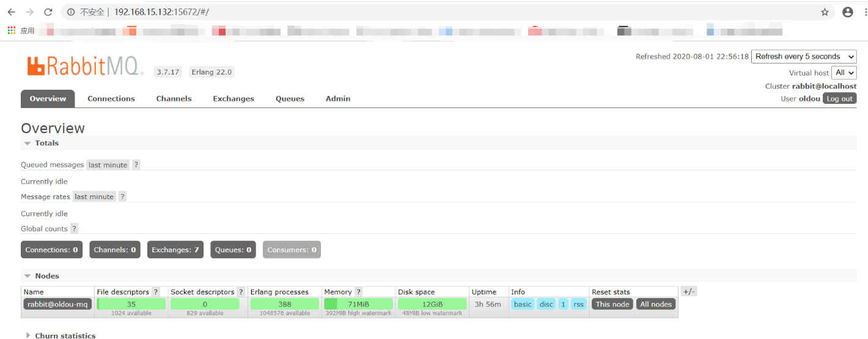Click the Memory usage bar showing 71MiB
Screen dimensions: 868x339
[358, 304]
